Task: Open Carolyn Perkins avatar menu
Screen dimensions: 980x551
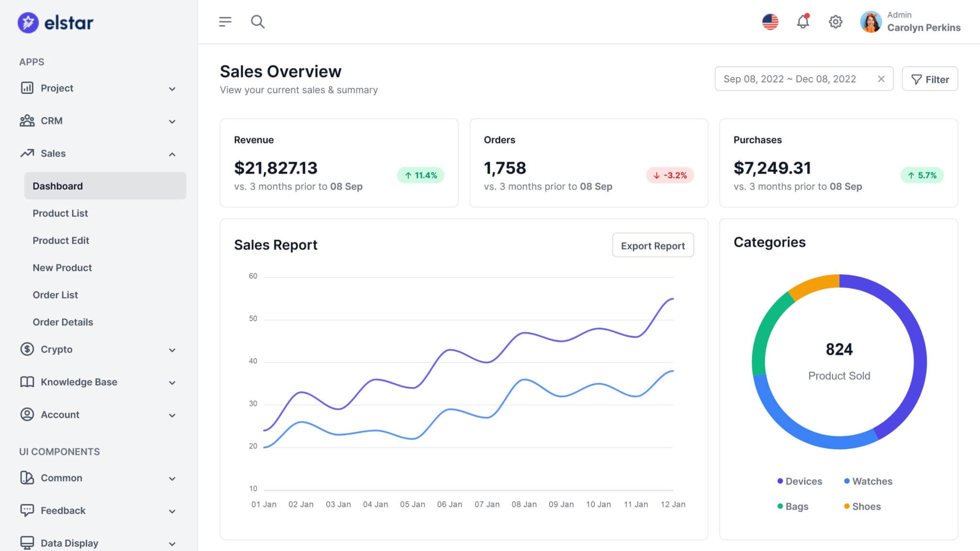Action: 870,22
